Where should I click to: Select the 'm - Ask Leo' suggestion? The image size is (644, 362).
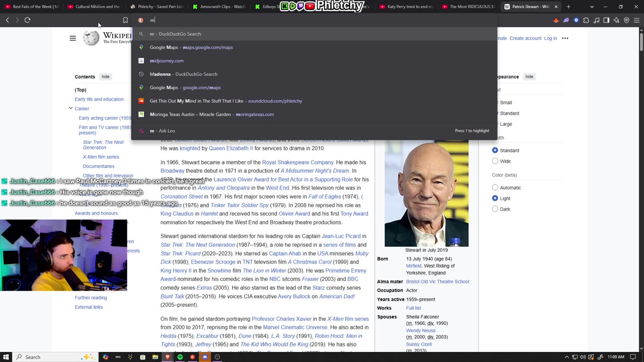tap(314, 131)
